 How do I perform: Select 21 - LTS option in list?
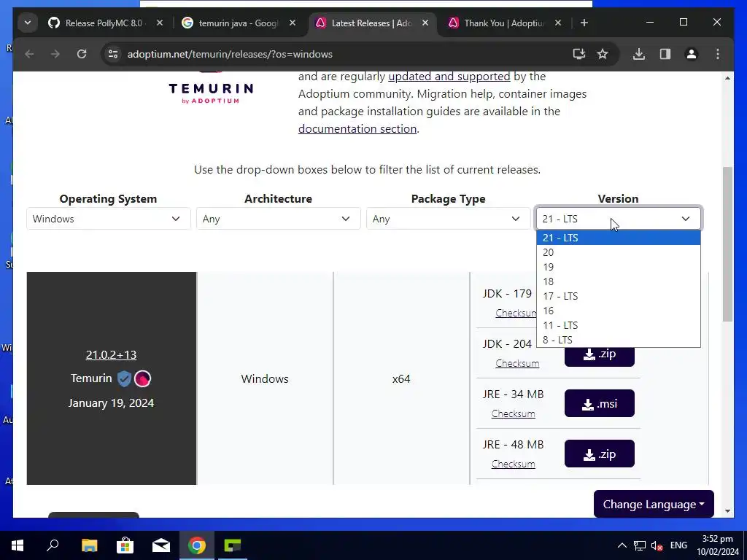[x=619, y=238]
